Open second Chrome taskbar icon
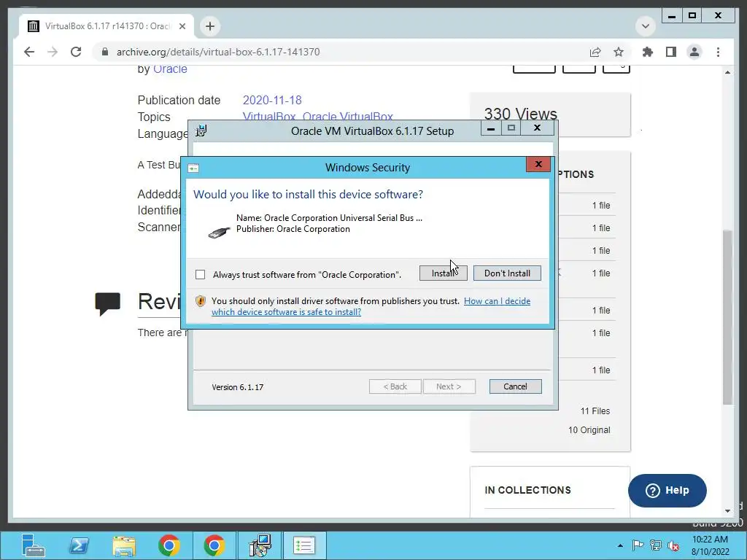Screen dimensions: 747x560 click(x=214, y=545)
